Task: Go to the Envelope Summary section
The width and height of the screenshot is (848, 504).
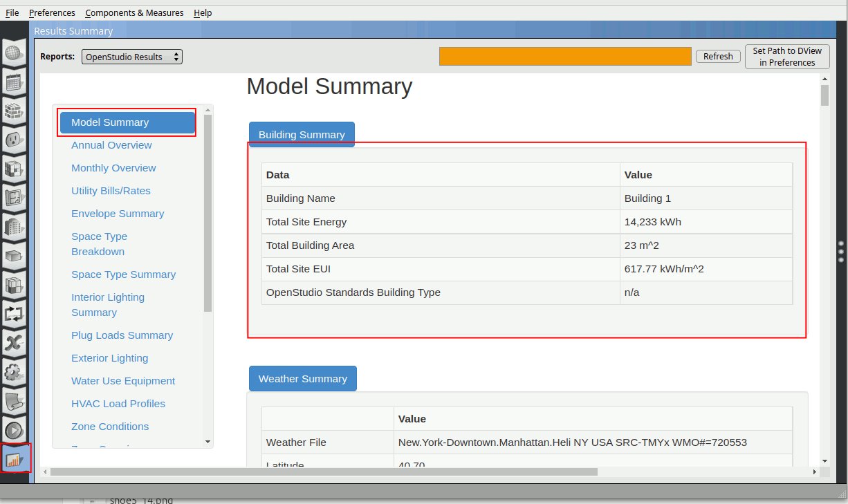Action: pos(118,214)
